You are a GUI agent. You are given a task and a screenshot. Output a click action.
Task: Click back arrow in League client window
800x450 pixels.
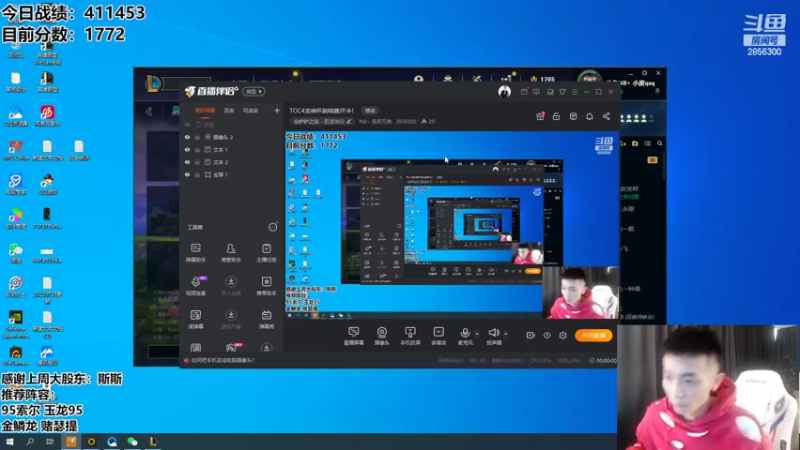pyautogui.click(x=148, y=111)
